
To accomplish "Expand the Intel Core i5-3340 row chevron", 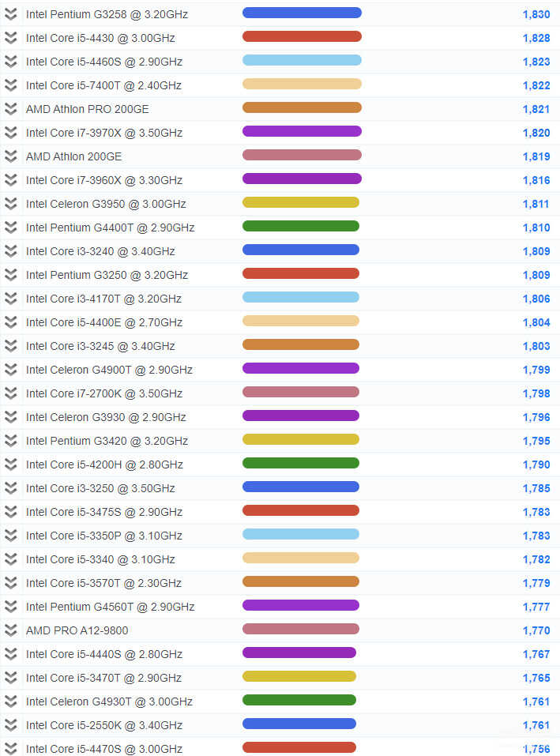I will pos(10,559).
